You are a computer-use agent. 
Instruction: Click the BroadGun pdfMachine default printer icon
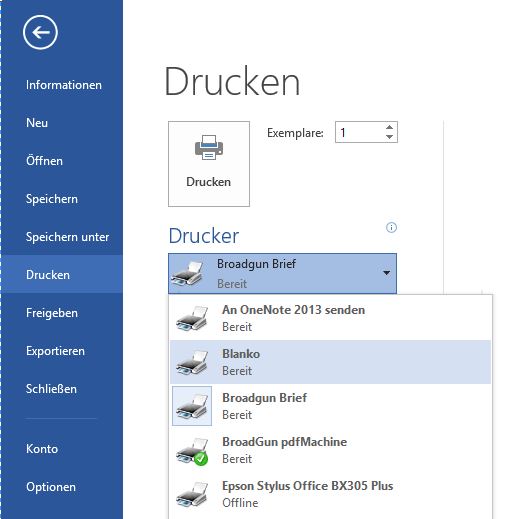[x=192, y=451]
